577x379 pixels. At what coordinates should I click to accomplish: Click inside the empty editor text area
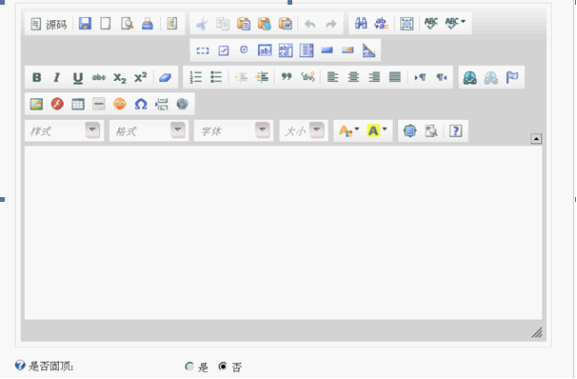(283, 233)
